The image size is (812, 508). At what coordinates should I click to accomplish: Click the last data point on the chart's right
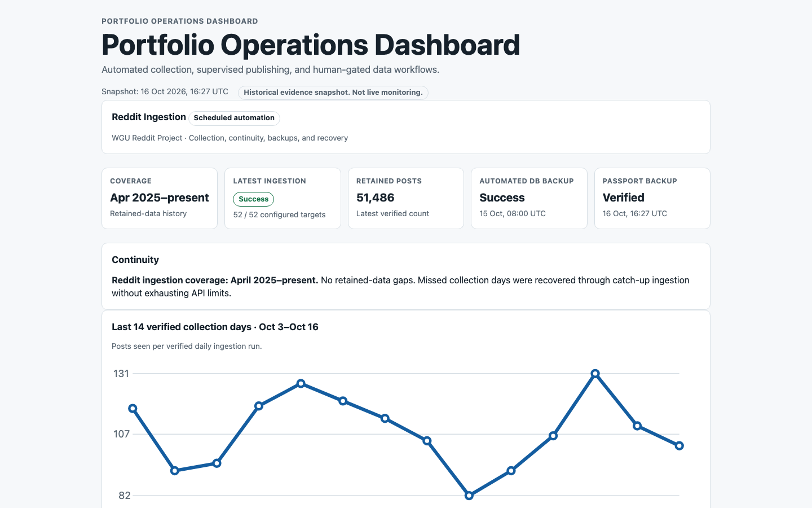679,446
